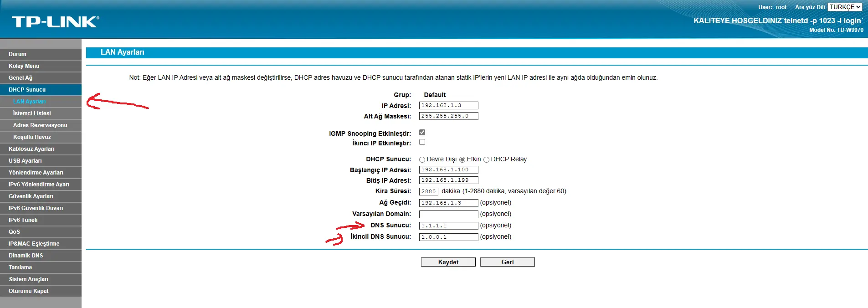
Task: Open Dinamik DNS menu
Action: click(41, 256)
